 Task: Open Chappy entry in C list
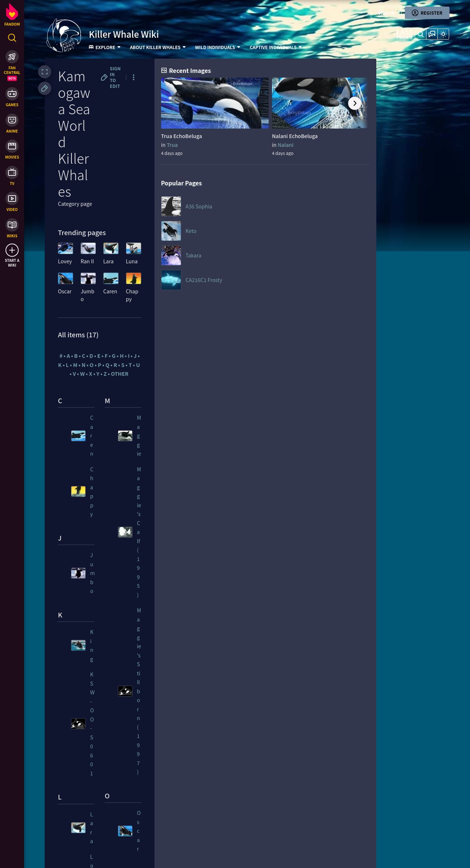pyautogui.click(x=92, y=492)
